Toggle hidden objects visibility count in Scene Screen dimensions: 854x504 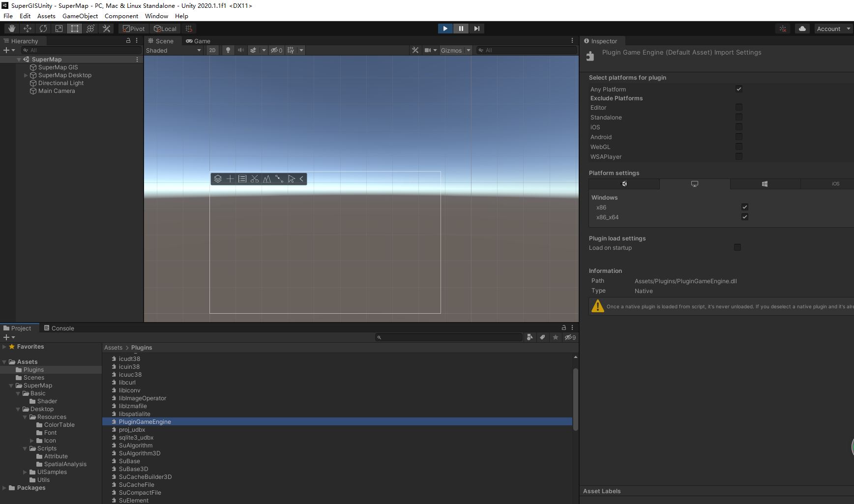[x=276, y=50]
